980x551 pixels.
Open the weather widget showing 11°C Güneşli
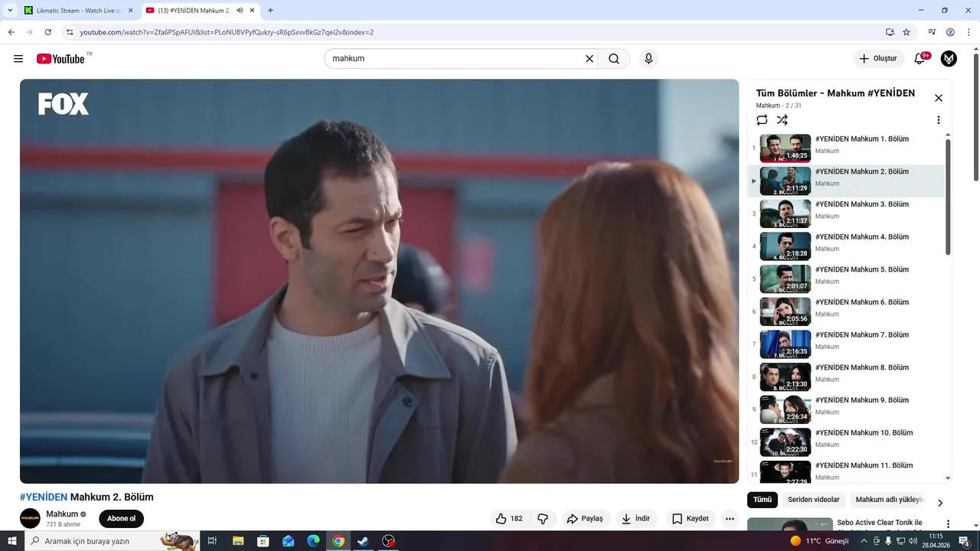(819, 541)
